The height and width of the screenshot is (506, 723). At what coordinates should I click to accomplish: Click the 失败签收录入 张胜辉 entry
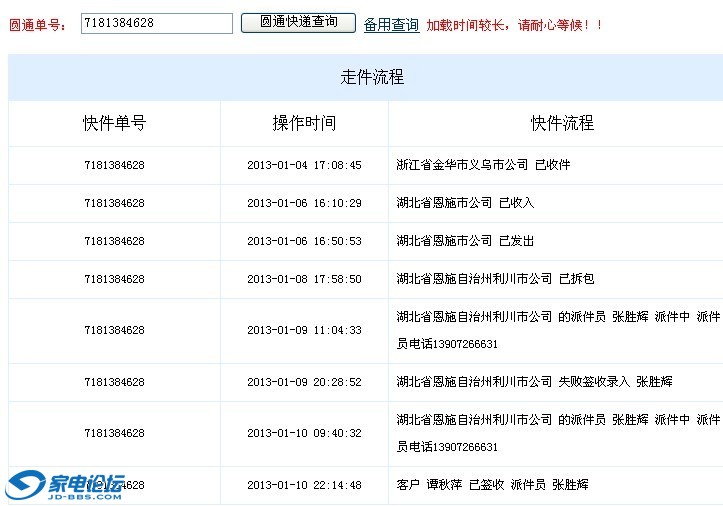coord(534,382)
